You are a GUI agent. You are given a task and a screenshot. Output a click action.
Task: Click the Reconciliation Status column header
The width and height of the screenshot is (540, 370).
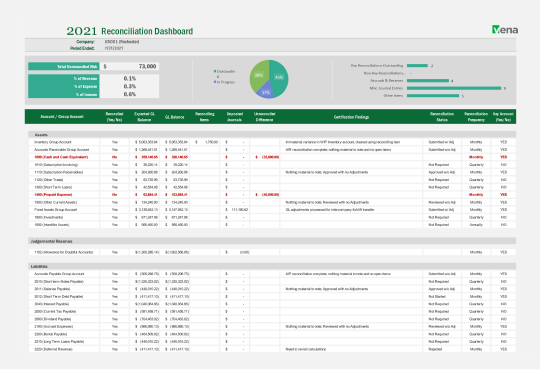pos(442,117)
